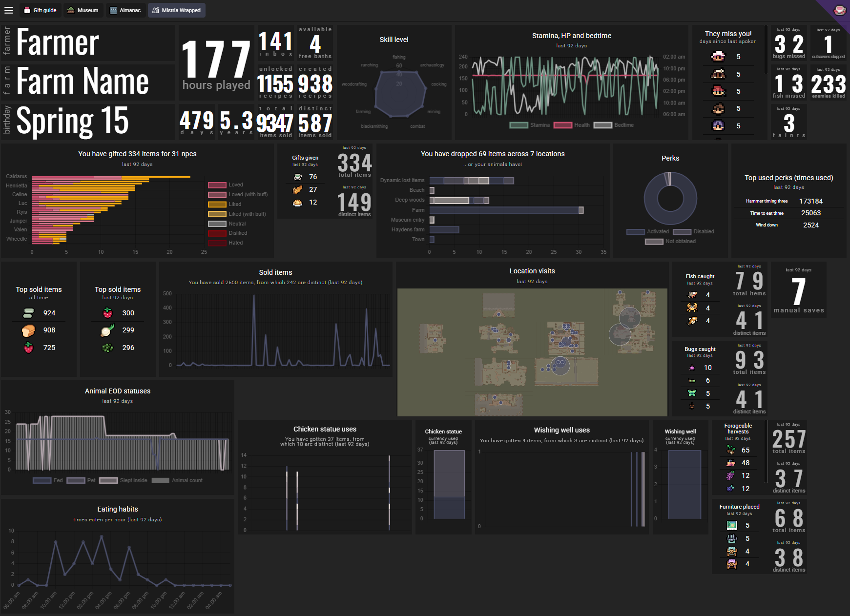Click the strawberry icon beside 300
The image size is (850, 616).
107,313
